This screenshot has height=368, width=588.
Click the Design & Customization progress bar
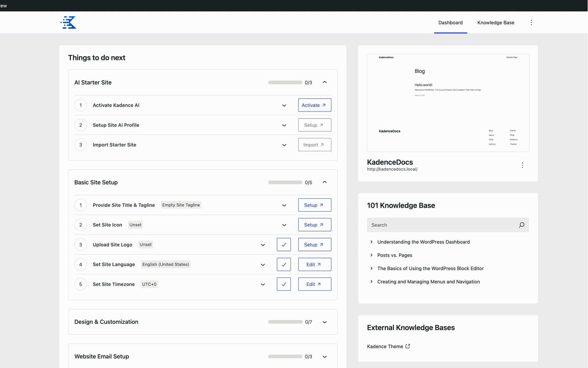pyautogui.click(x=285, y=322)
